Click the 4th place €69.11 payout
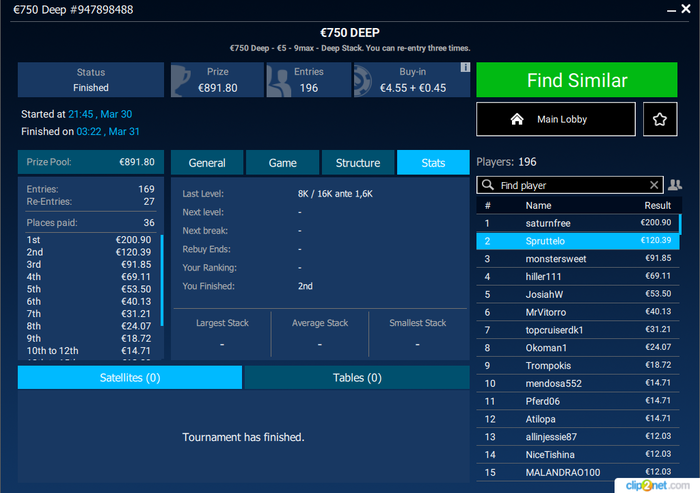This screenshot has width=700, height=493. 89,277
